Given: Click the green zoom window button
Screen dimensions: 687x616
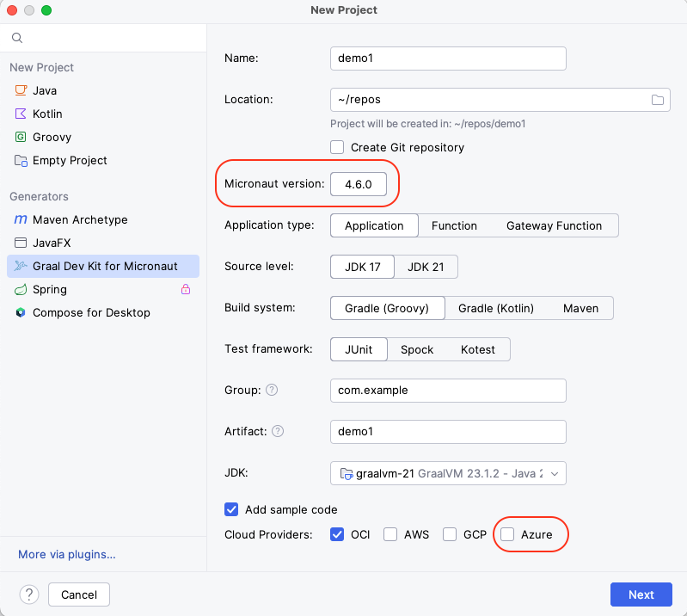Looking at the screenshot, I should (46, 10).
